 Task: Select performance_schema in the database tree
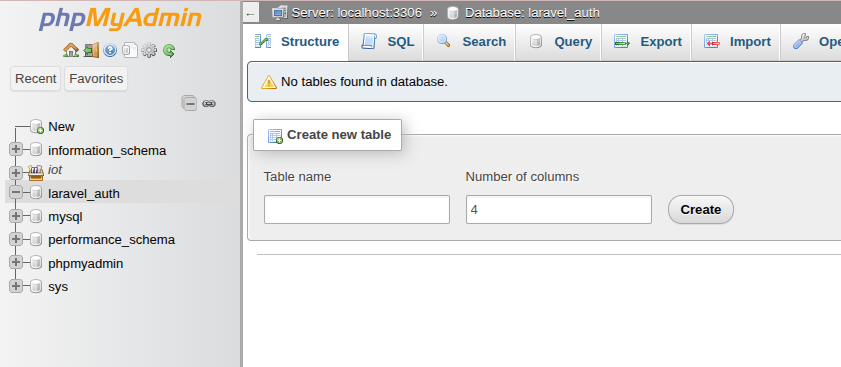tap(112, 240)
